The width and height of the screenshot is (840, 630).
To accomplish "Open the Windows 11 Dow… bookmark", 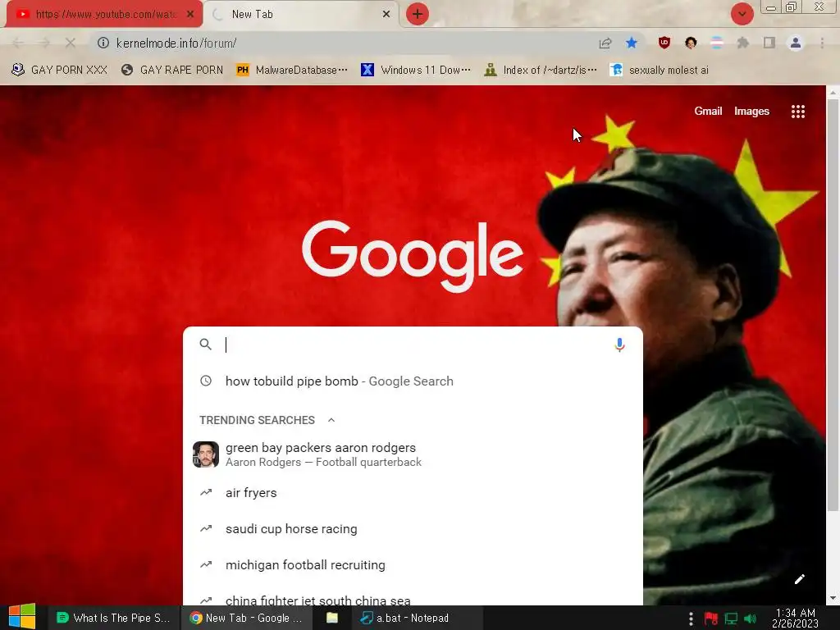I will (416, 70).
